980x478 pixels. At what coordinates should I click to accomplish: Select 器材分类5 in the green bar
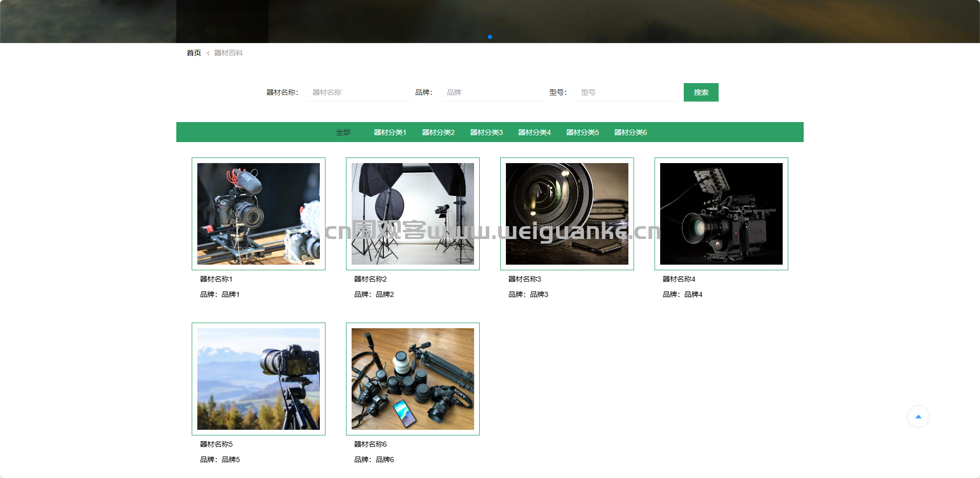pos(582,132)
